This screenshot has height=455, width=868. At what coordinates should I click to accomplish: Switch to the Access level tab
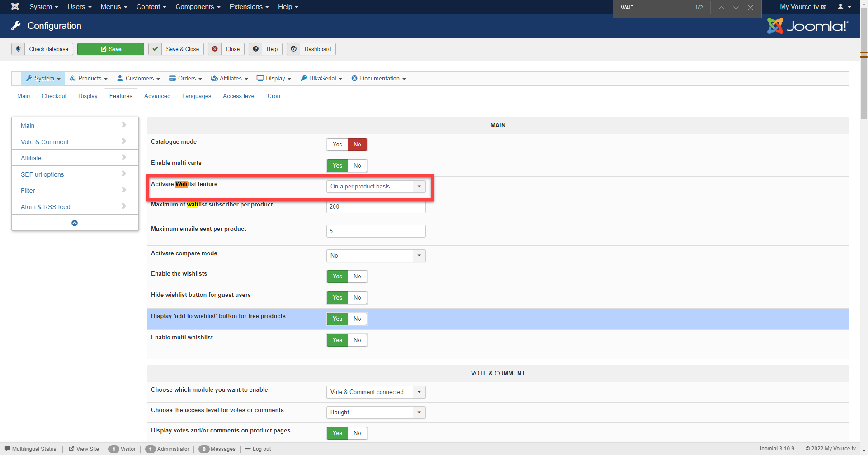pyautogui.click(x=239, y=96)
